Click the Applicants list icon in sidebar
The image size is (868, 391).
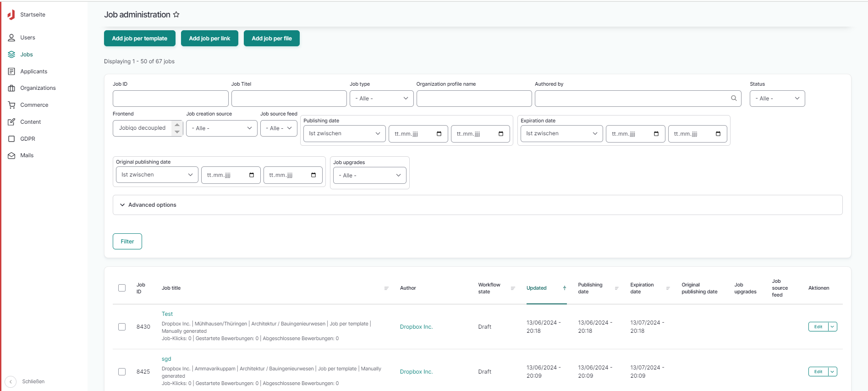click(11, 72)
